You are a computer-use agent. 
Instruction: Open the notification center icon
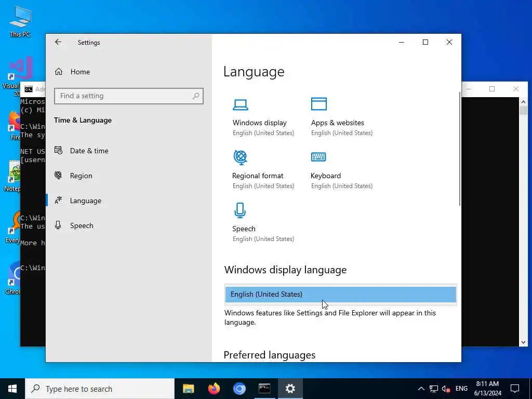click(515, 389)
